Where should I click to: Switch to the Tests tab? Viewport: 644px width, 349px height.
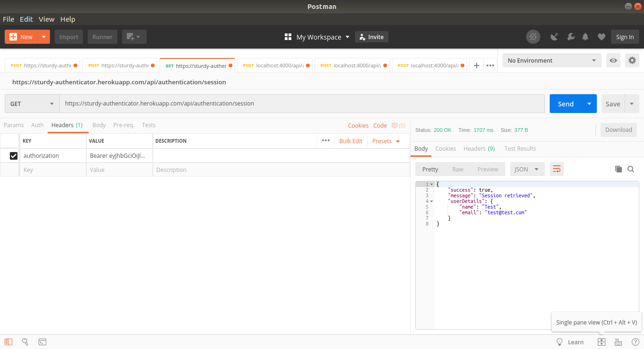[x=149, y=125]
